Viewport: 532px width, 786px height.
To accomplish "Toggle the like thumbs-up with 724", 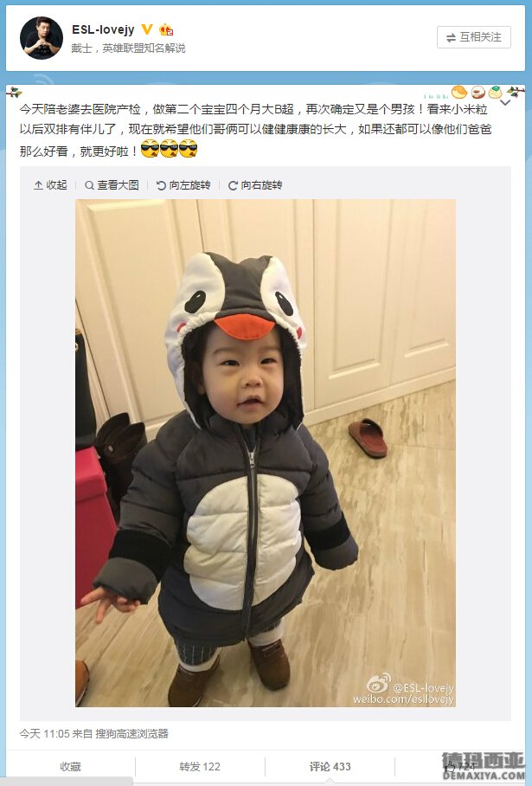I will tap(460, 766).
